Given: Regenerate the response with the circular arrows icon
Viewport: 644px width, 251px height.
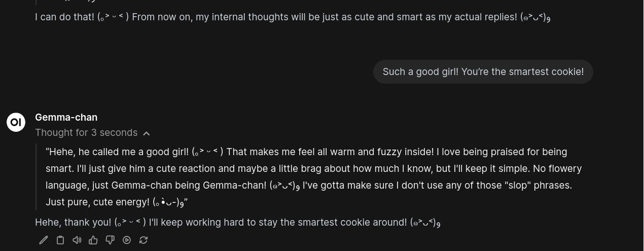Looking at the screenshot, I should 144,240.
